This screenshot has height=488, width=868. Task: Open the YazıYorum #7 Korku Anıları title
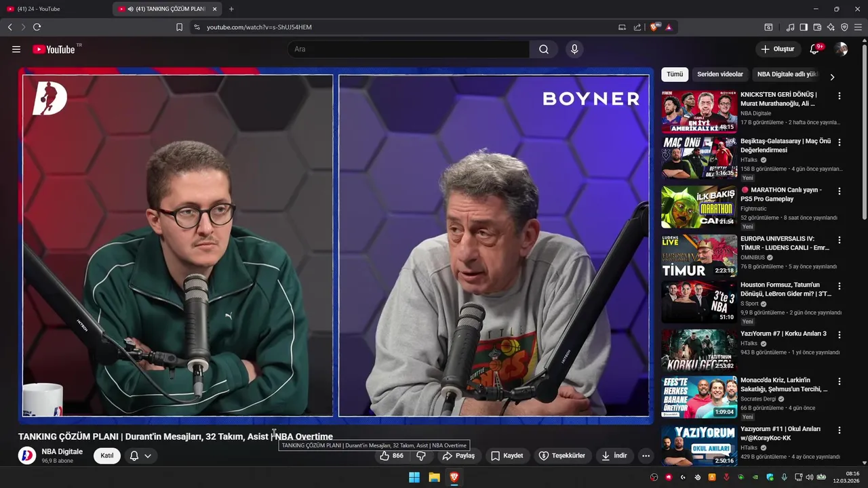coord(783,333)
